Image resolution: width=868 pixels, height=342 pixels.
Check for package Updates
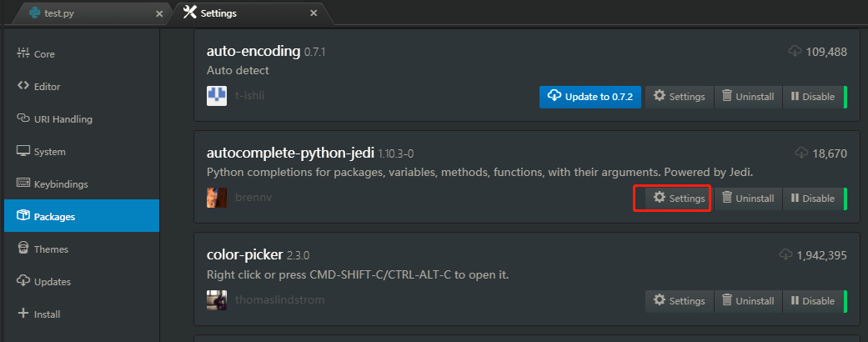tap(52, 282)
